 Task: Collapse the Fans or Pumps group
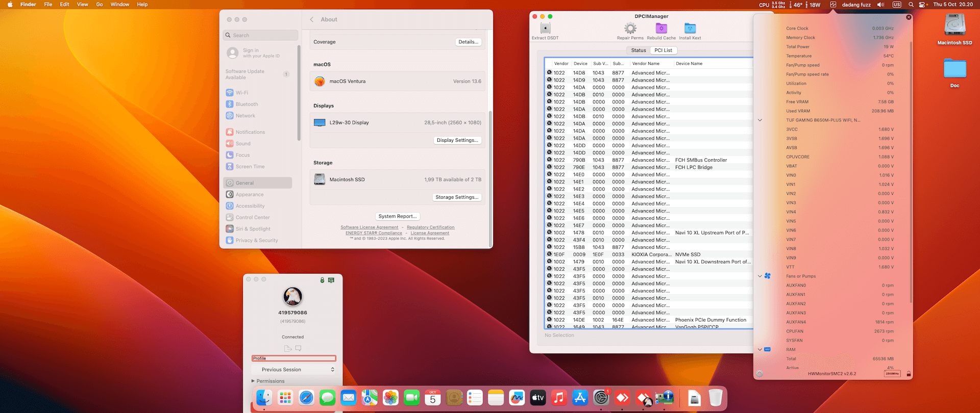click(x=759, y=276)
